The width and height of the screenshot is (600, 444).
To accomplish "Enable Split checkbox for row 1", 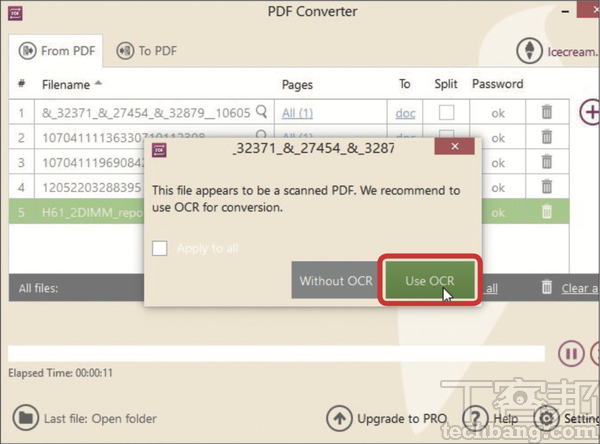I will (x=446, y=113).
